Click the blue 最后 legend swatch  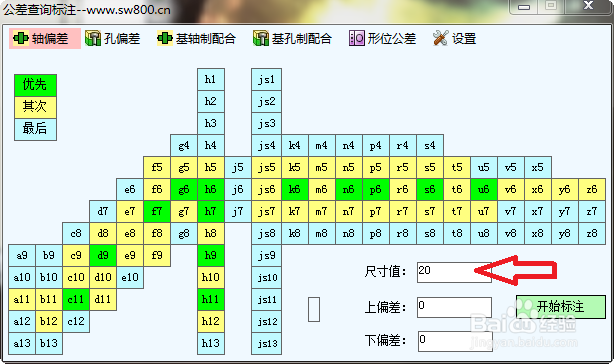pos(35,130)
